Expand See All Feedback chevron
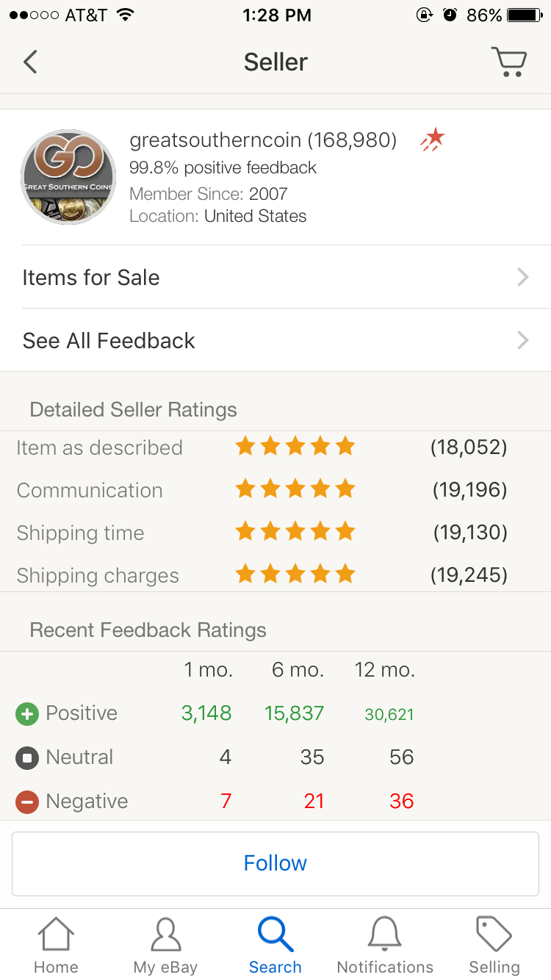The width and height of the screenshot is (551, 980). point(523,340)
